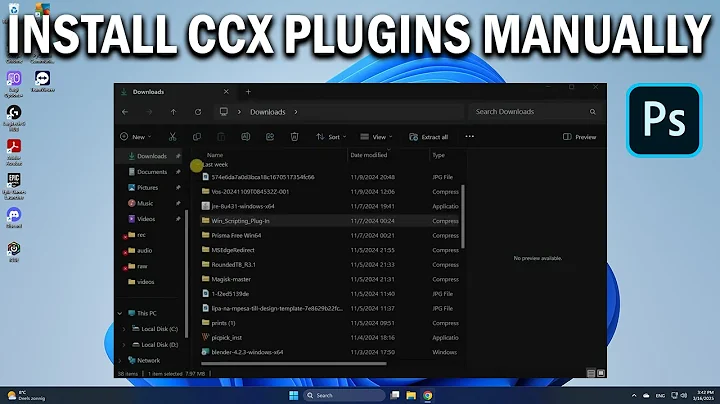Open Documents in the sidebar

pyautogui.click(x=147, y=172)
